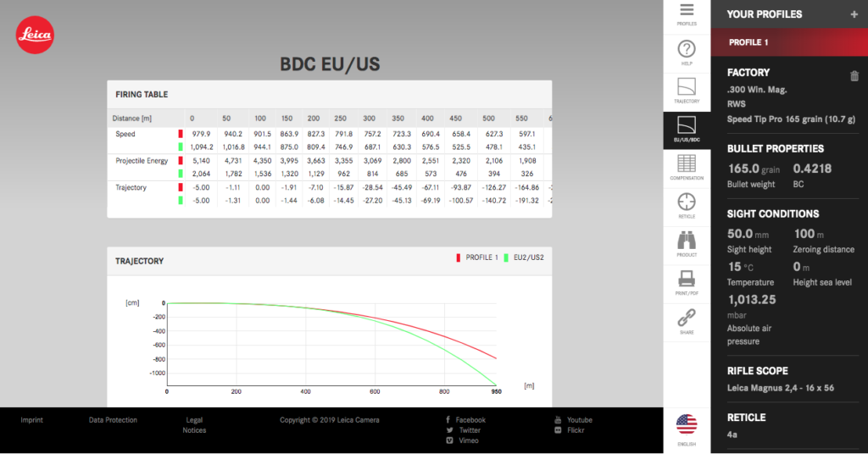Viewport: 868px width, 454px height.
Task: Change language via the US flag icon
Action: click(687, 424)
